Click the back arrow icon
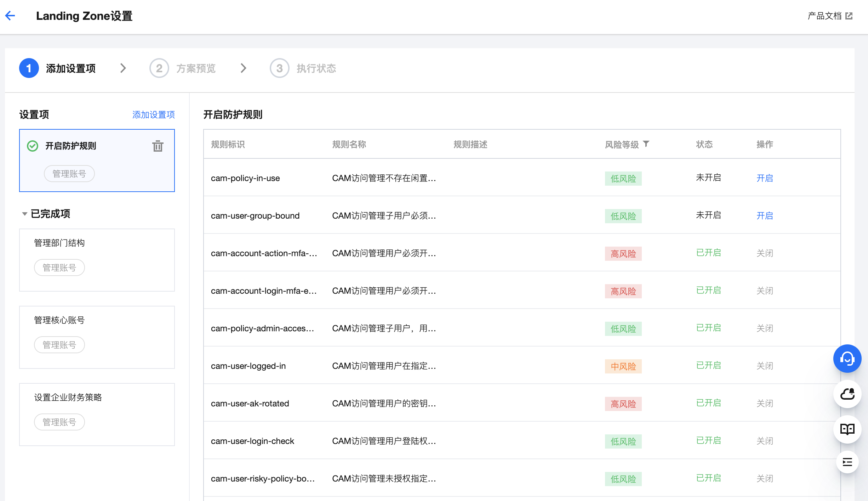Image resolution: width=868 pixels, height=501 pixels. [10, 16]
